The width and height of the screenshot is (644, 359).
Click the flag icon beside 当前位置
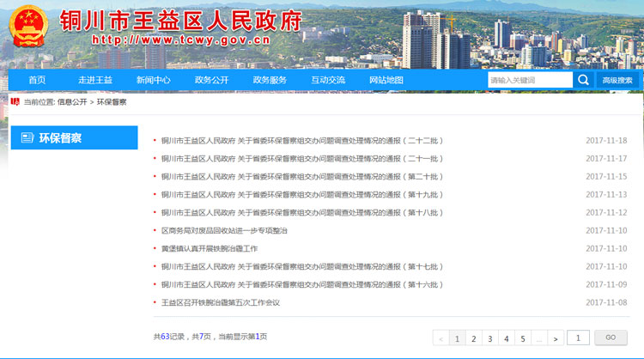15,101
